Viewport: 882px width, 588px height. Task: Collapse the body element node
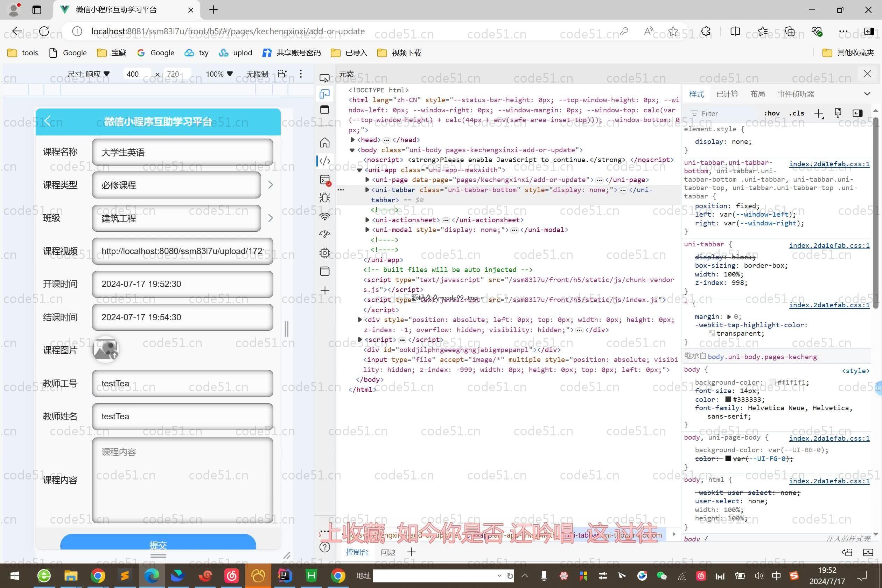[352, 150]
